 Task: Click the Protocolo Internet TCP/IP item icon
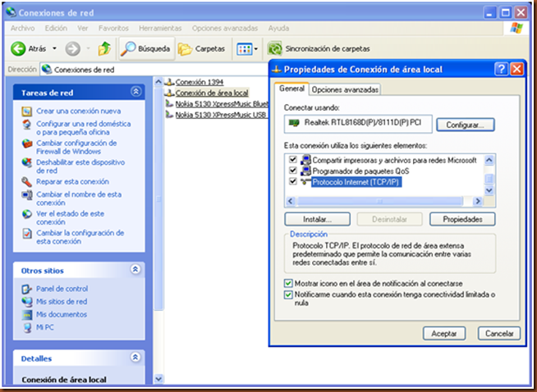tap(305, 181)
